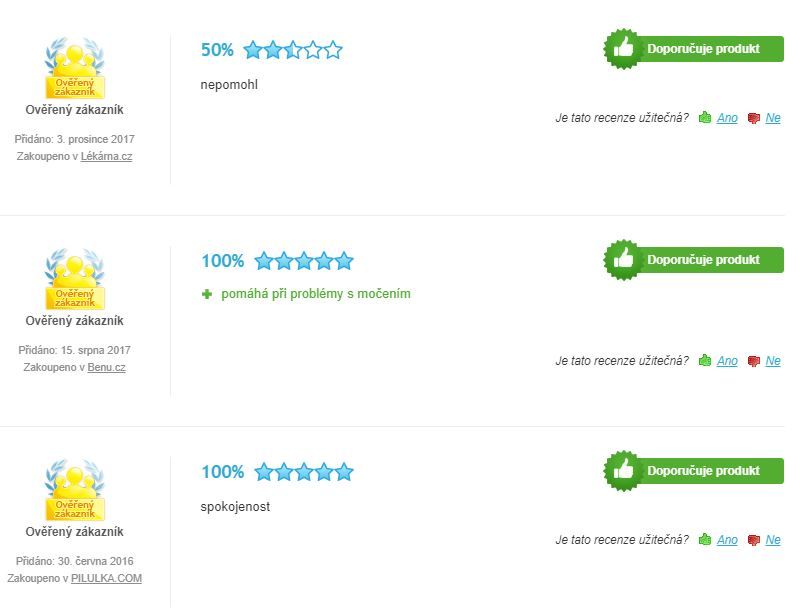Click the red thumbs-down icon on the 'nepomohl' review
The image size is (806, 616).
pyautogui.click(x=754, y=118)
